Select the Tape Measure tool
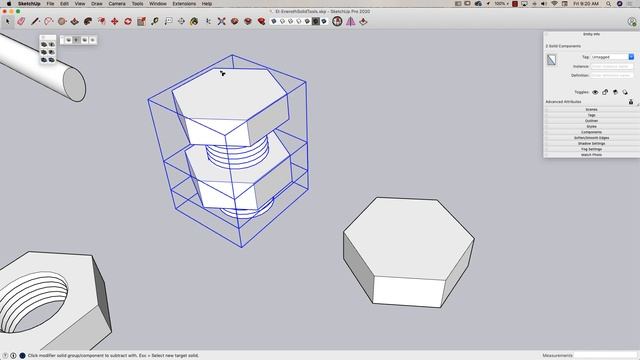The image size is (640, 360). click(x=155, y=21)
